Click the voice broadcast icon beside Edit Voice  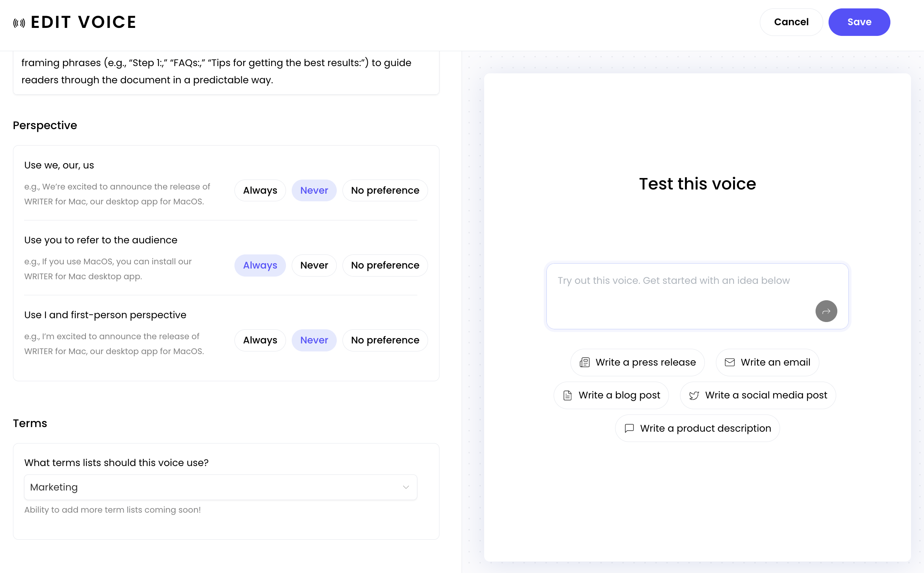pos(19,23)
